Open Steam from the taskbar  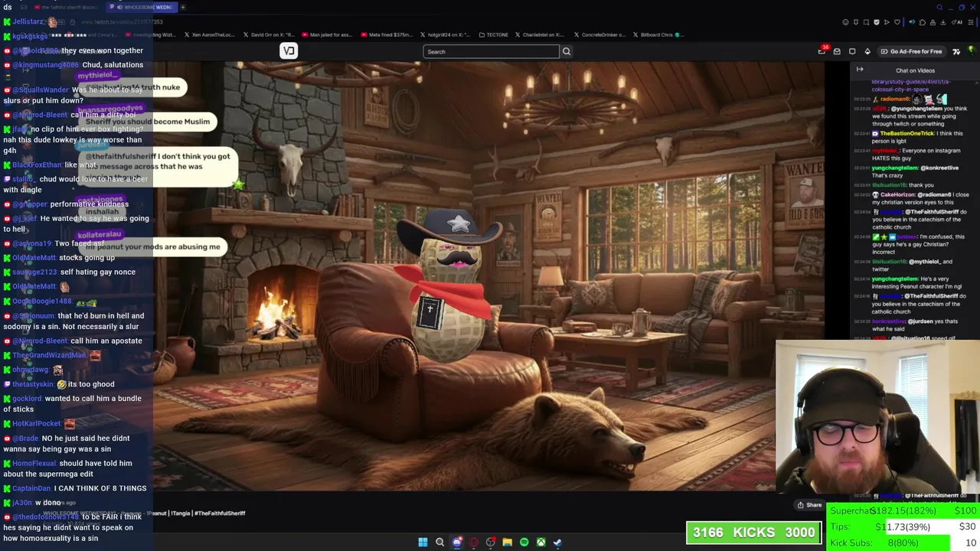click(558, 542)
